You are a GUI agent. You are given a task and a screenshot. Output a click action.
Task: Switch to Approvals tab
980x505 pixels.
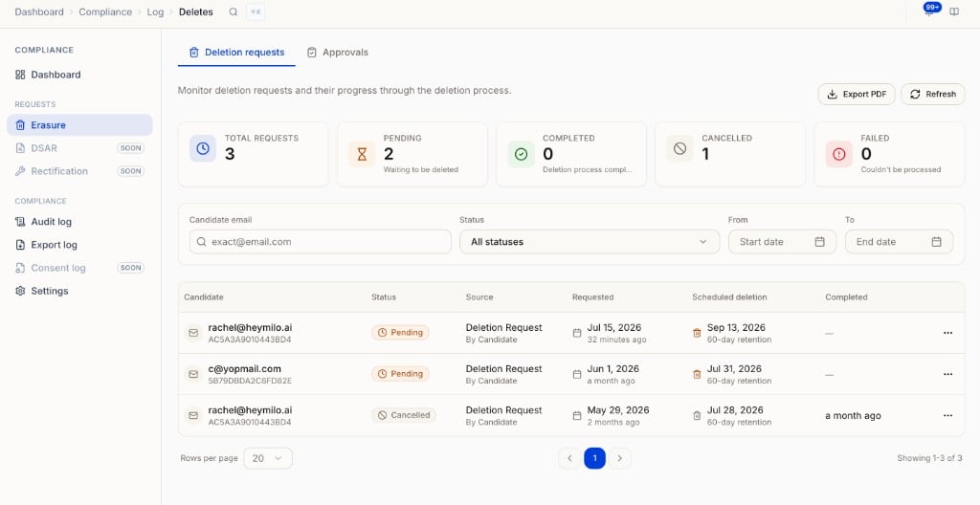pyautogui.click(x=338, y=53)
